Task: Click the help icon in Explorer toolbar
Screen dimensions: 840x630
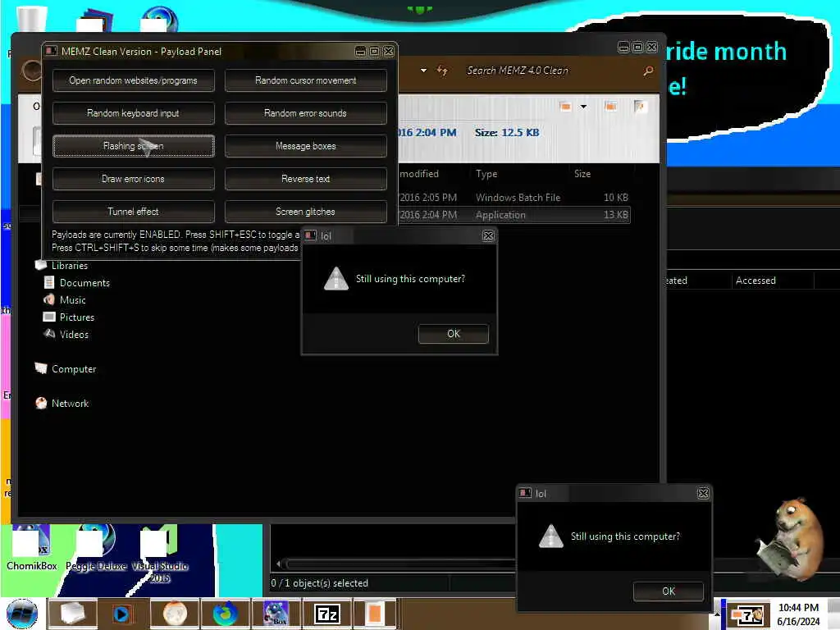Action: (x=639, y=106)
